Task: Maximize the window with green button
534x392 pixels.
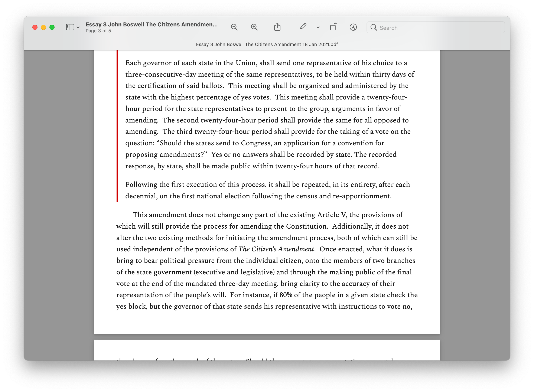Action: click(x=52, y=27)
